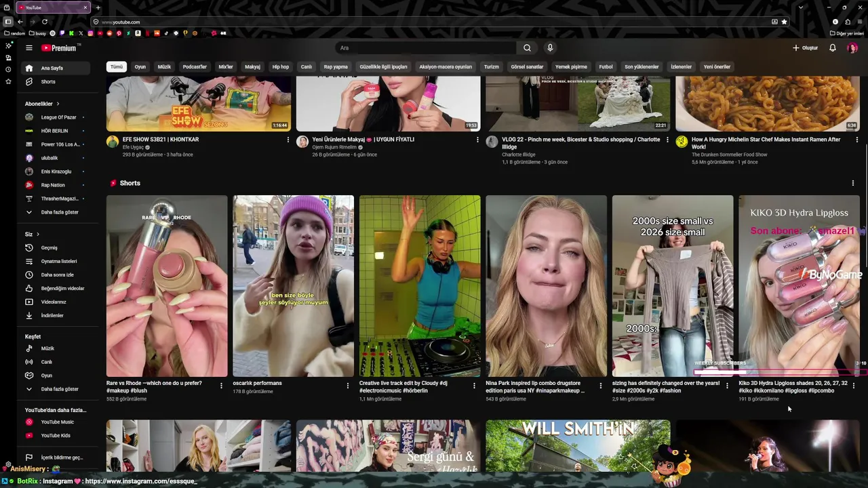Open Oynatma listeleri playlists
Viewport: 868px width, 488px height.
(x=57, y=262)
